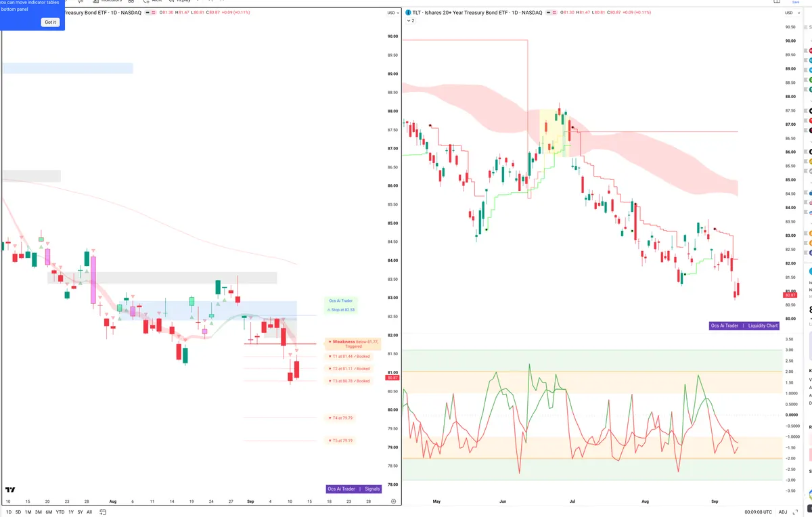Select the YTD time range
This screenshot has height=517, width=812.
(x=60, y=512)
